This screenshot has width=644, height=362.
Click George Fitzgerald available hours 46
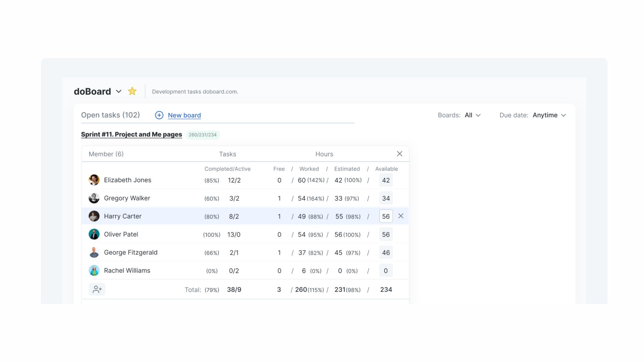click(386, 252)
